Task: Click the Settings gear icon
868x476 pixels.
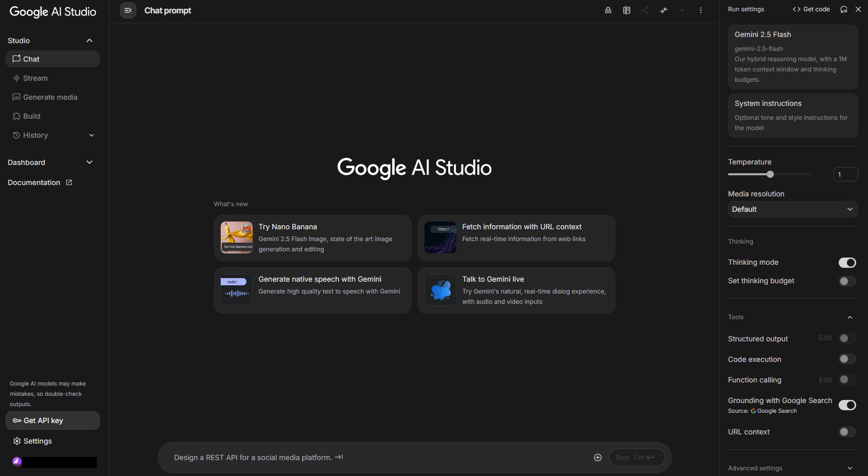Action: coord(17,441)
